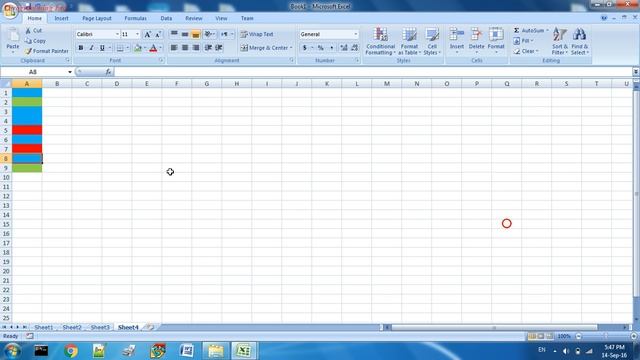Click the horizontal scrollbar
Screen dimensions: 640x360
[x=494, y=327]
